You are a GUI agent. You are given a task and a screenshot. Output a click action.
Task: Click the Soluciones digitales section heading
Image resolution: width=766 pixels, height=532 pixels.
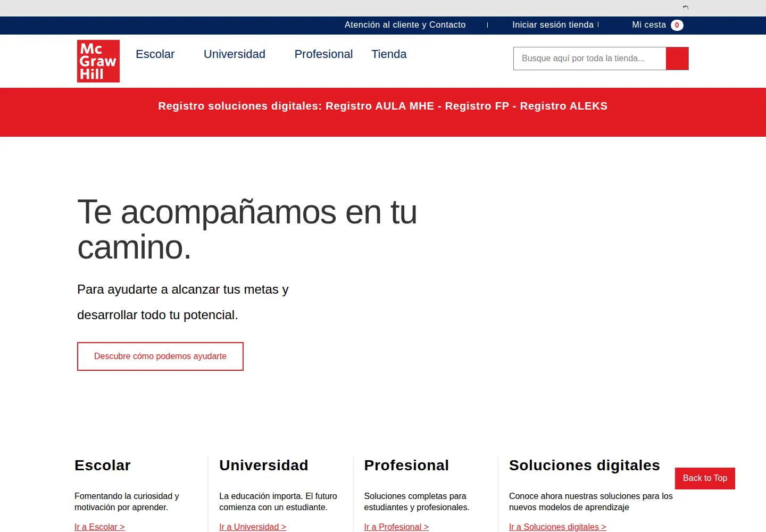pos(585,465)
